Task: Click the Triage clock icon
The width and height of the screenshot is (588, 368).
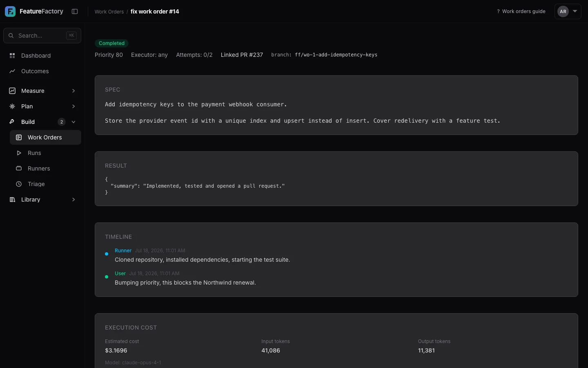Action: (x=19, y=184)
